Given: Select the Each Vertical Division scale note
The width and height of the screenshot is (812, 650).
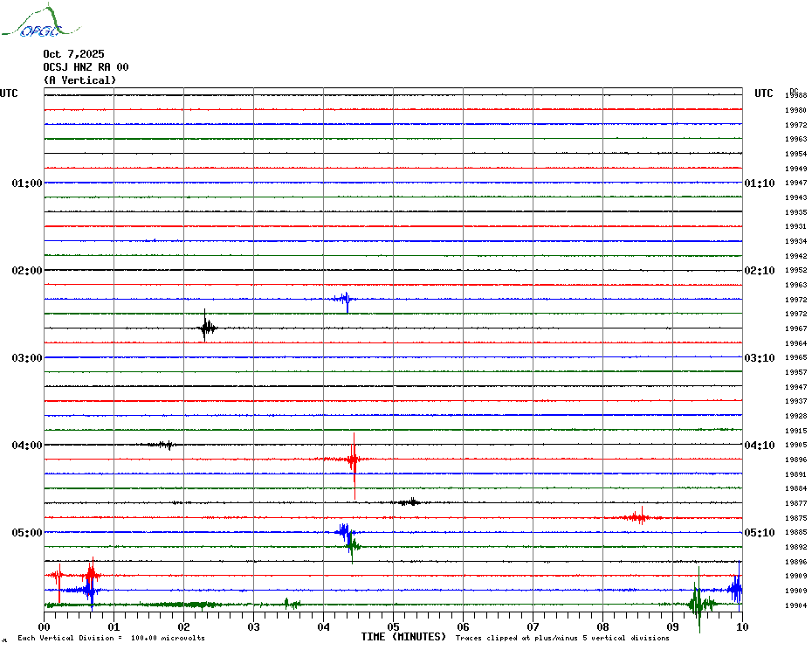Looking at the screenshot, I should click(111, 638).
